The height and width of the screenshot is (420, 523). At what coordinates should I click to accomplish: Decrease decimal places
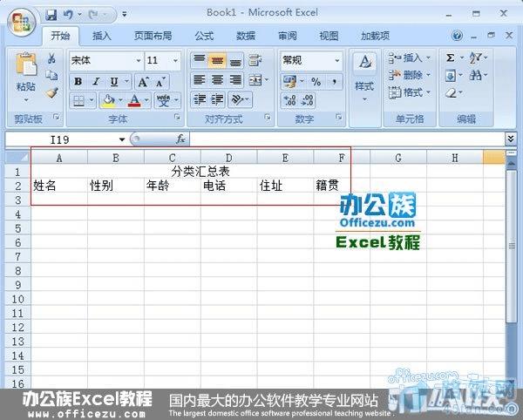tap(307, 100)
